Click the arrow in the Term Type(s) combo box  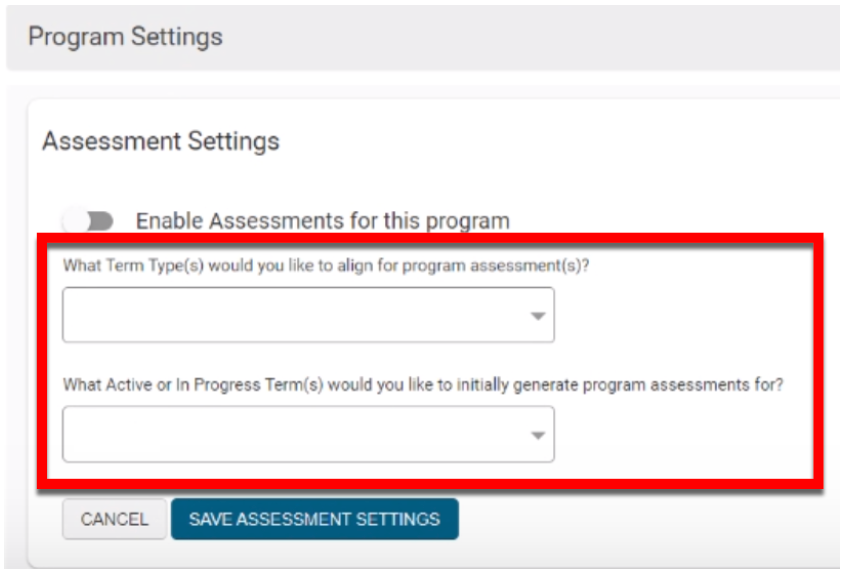[x=538, y=316]
